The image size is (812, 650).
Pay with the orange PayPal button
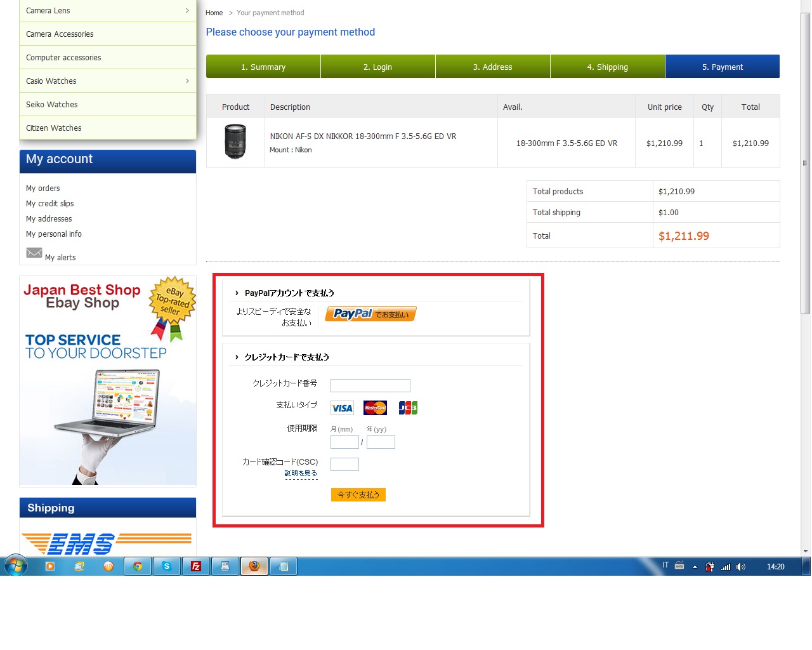point(370,314)
